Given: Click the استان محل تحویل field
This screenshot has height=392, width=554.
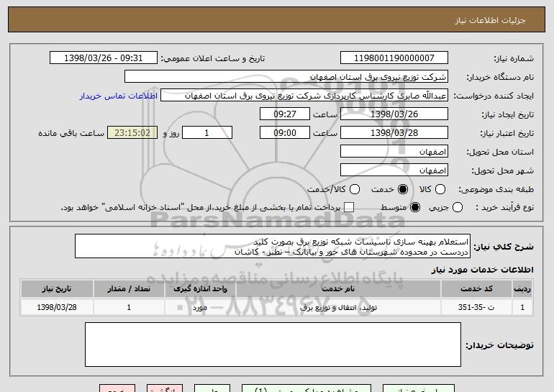Looking at the screenshot, I should pos(394,152).
